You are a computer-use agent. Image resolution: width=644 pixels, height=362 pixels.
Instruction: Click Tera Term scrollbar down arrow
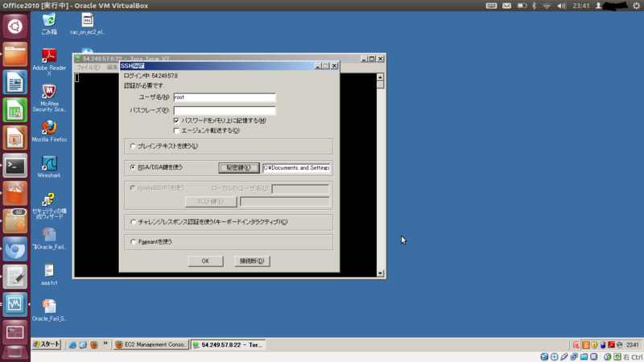[380, 273]
